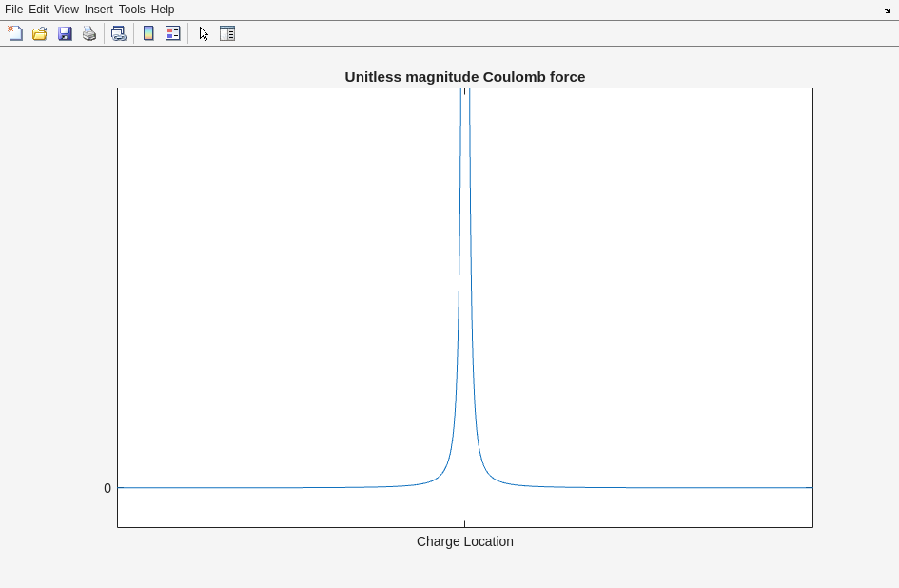
Task: Open a file using the folder icon
Action: (x=40, y=33)
